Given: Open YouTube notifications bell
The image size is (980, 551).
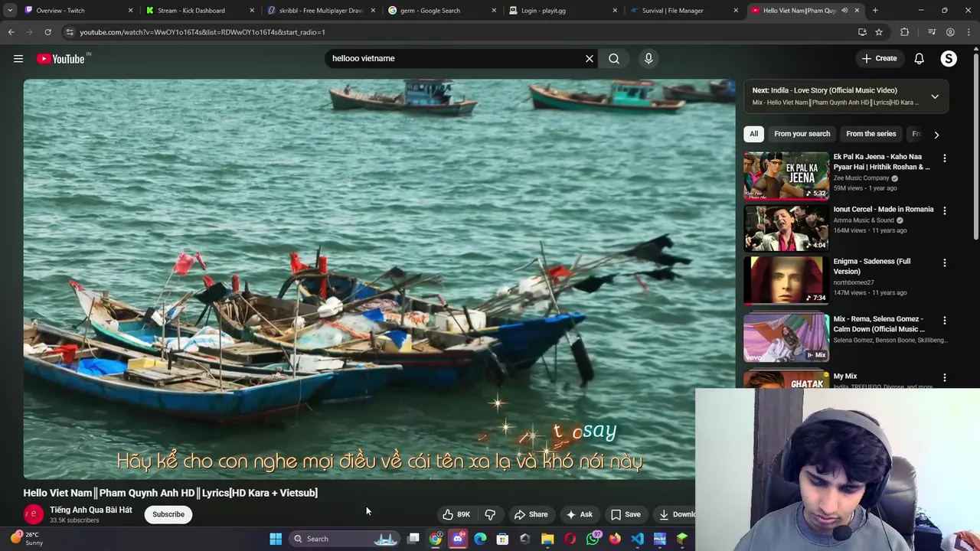Looking at the screenshot, I should (920, 59).
